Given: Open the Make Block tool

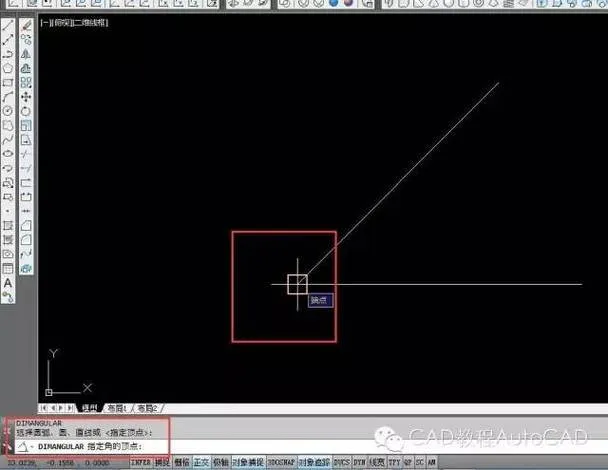Looking at the screenshot, I should point(8,197).
